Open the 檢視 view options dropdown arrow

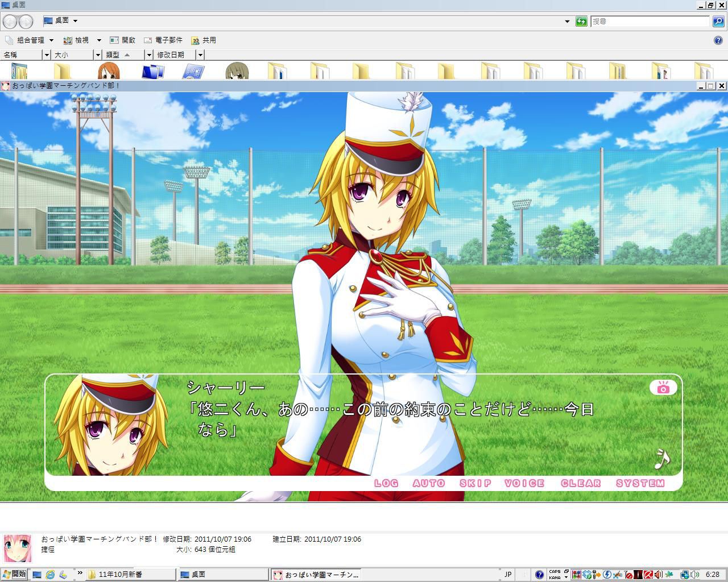click(x=98, y=40)
